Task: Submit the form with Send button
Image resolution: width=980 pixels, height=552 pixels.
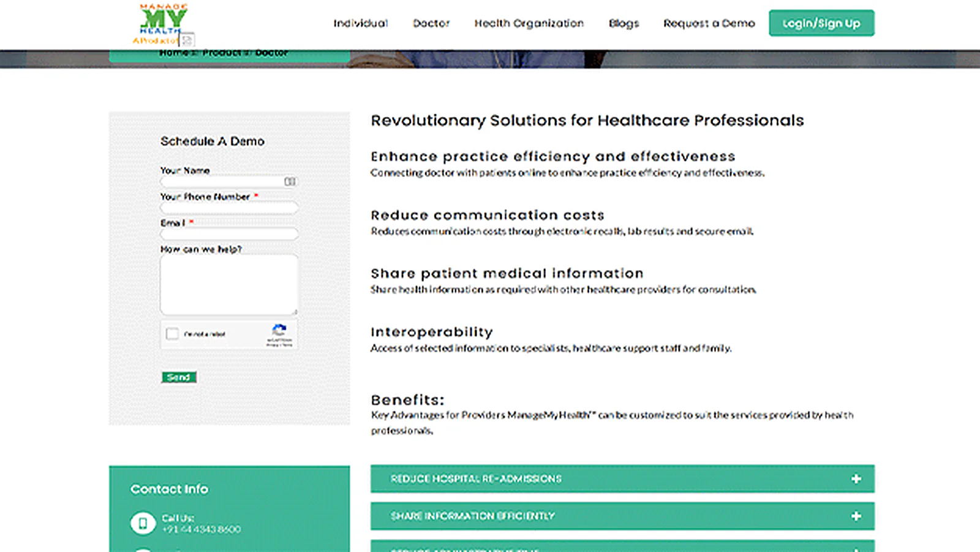Action: coord(179,377)
